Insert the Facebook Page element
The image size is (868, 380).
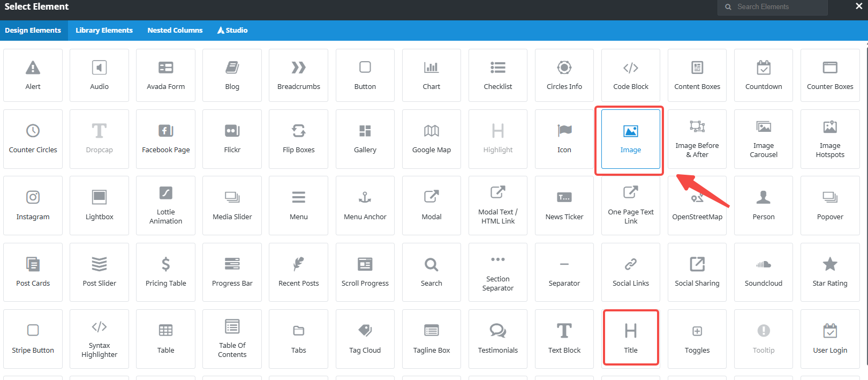click(x=165, y=139)
